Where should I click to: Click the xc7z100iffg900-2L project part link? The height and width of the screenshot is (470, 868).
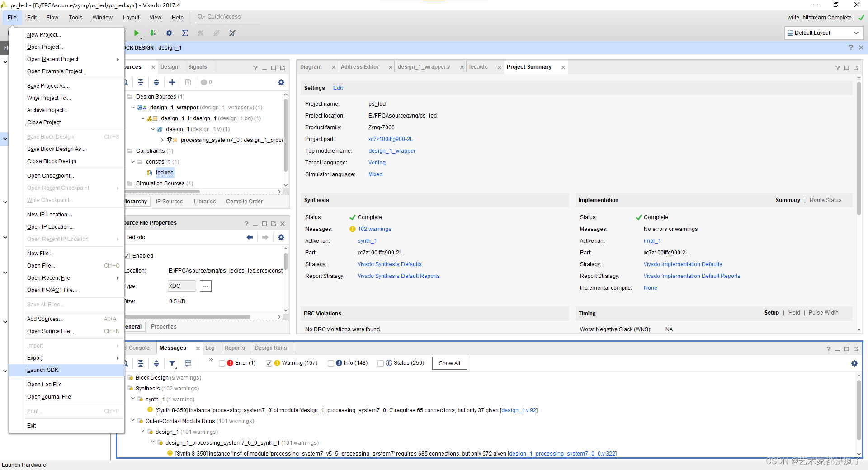(391, 139)
